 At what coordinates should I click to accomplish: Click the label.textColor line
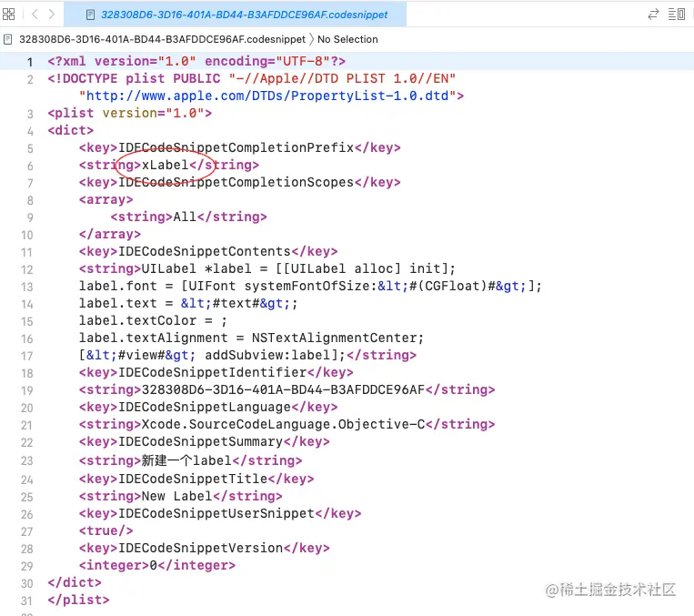pyautogui.click(x=153, y=320)
